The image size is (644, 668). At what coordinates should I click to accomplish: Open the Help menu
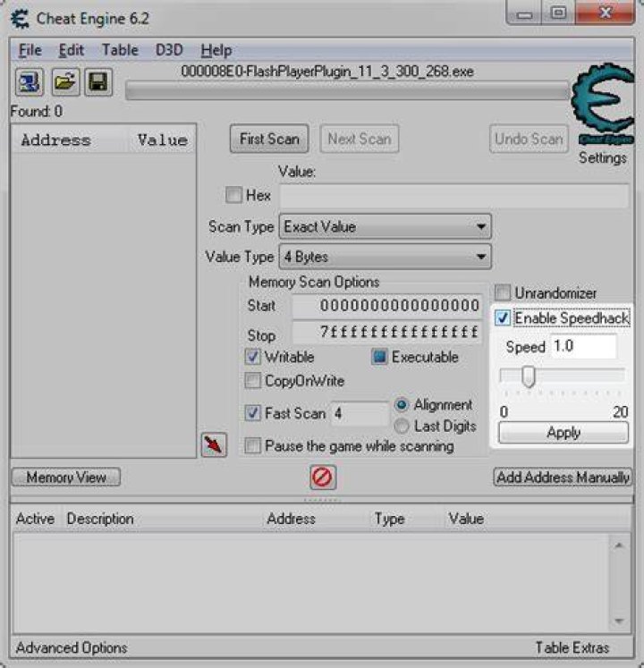click(x=216, y=50)
